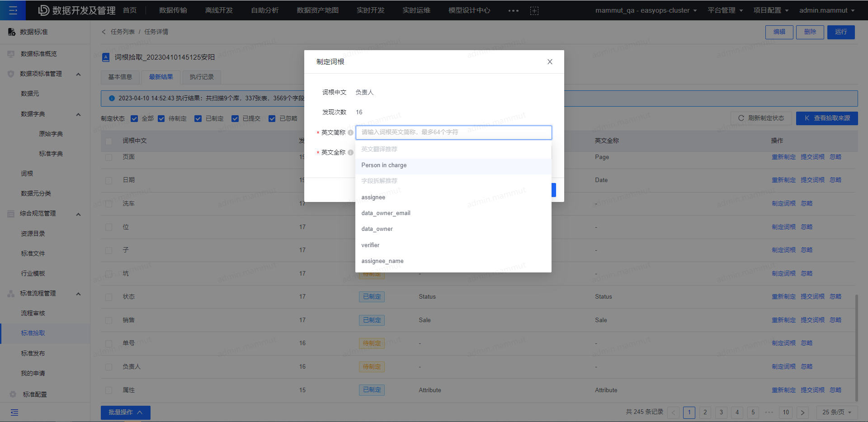Click the refresh icon in 刷新制定状态
Viewport: 868px width, 422px height.
pyautogui.click(x=741, y=118)
